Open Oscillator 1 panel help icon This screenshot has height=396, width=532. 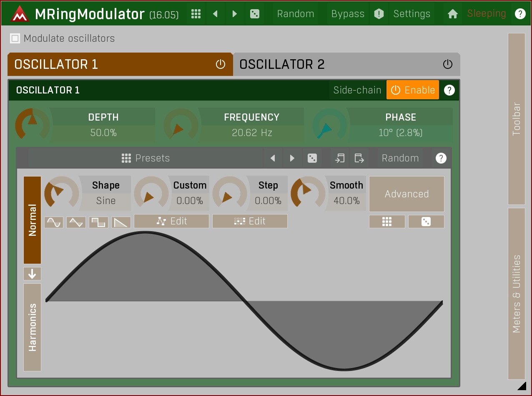tap(449, 90)
